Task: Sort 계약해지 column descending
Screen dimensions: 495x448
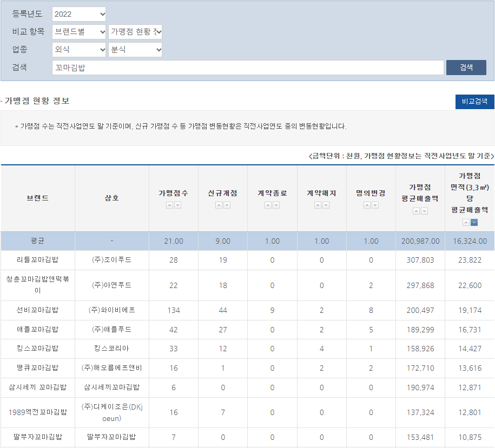Action: [326, 205]
